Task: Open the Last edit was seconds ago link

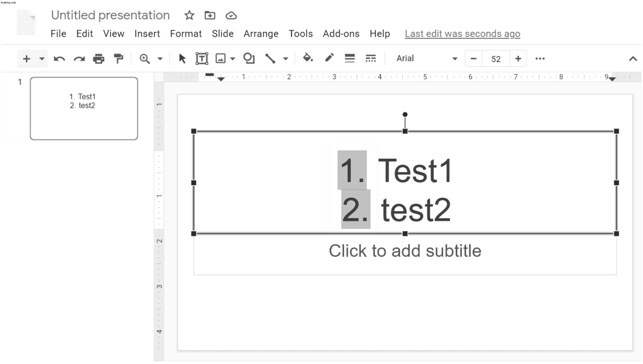Action: pyautogui.click(x=462, y=34)
